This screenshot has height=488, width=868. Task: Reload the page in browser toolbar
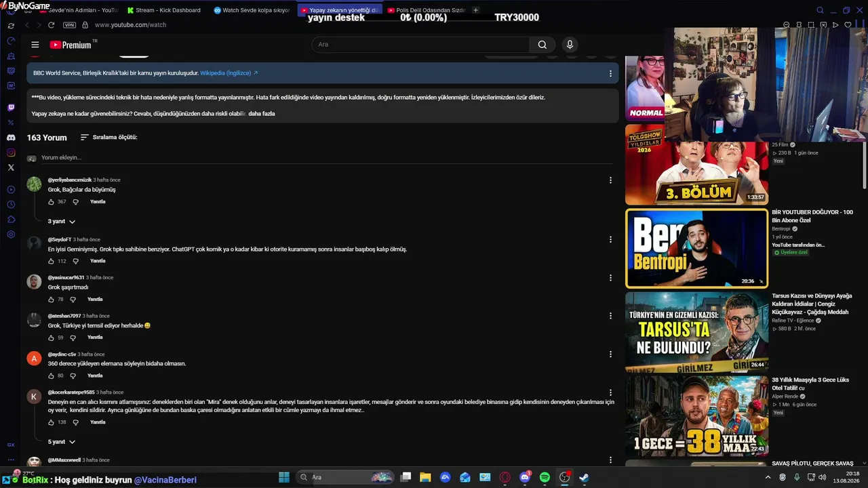[x=51, y=25]
